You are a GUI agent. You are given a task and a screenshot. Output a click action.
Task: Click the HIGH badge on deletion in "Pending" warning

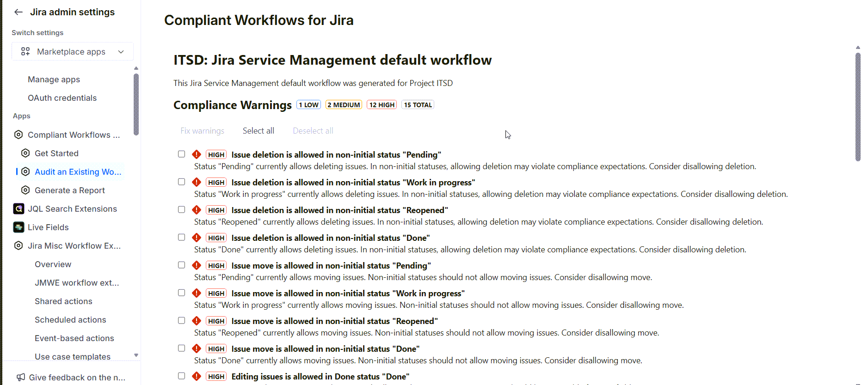click(x=216, y=155)
